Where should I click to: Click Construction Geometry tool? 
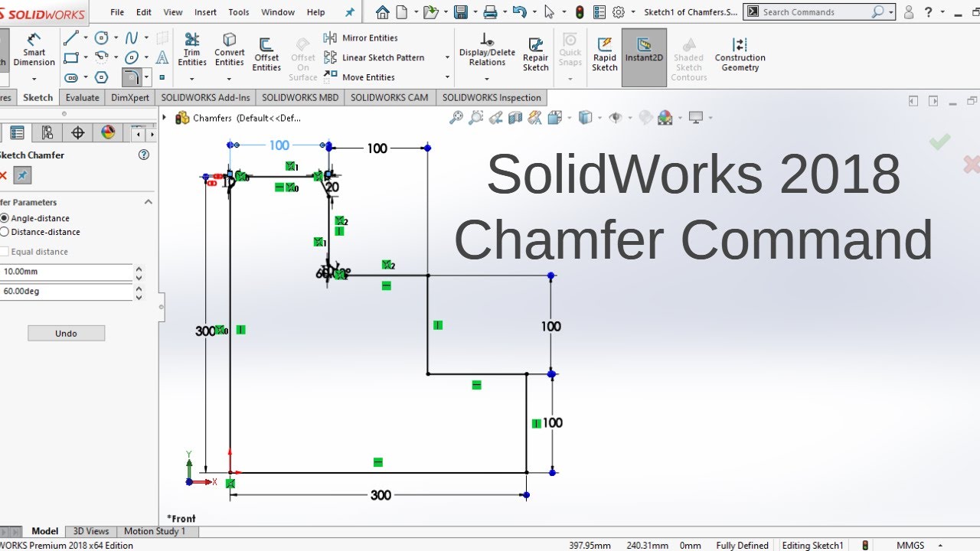pos(740,54)
